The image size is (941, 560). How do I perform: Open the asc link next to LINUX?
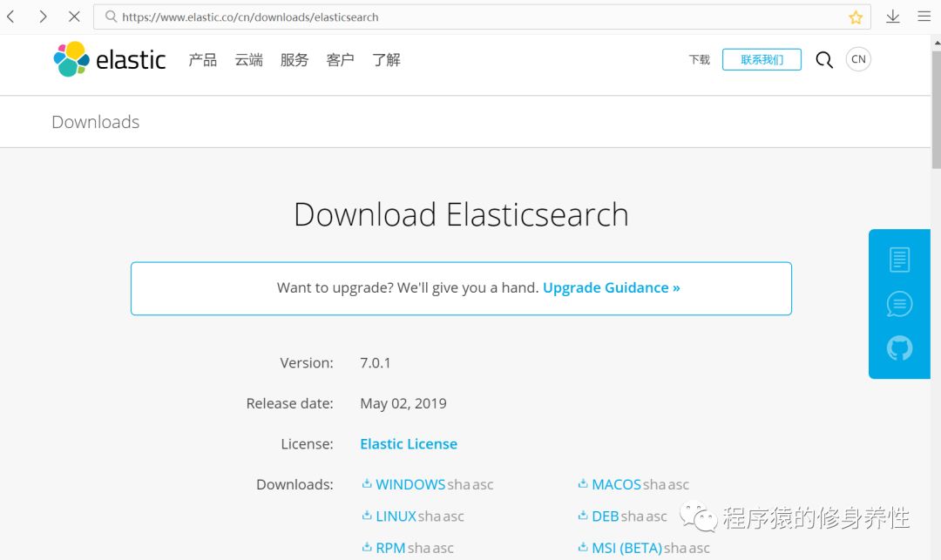(x=454, y=516)
